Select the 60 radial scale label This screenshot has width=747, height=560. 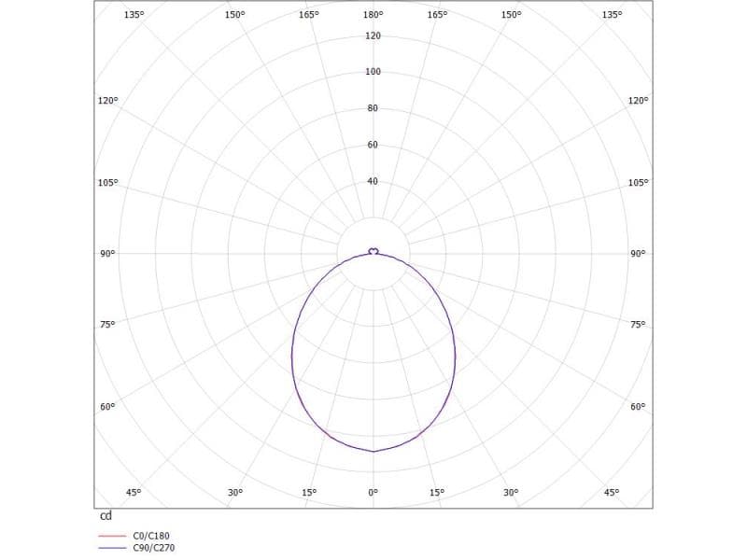(x=373, y=145)
